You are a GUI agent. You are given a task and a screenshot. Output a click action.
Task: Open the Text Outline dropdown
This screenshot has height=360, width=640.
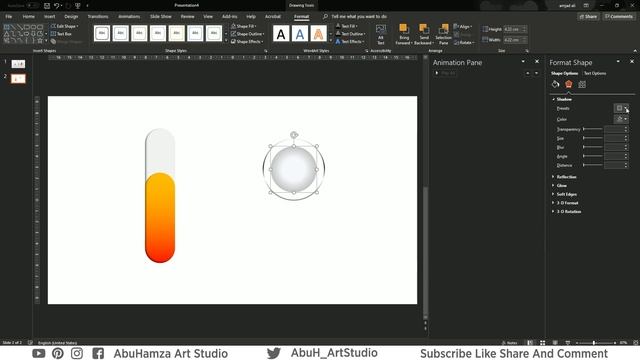pyautogui.click(x=350, y=34)
